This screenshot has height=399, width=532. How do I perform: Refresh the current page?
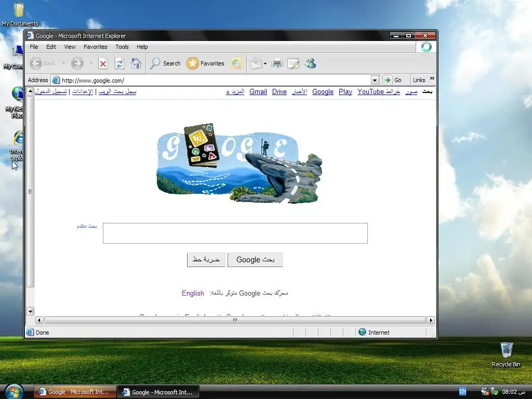[119, 63]
